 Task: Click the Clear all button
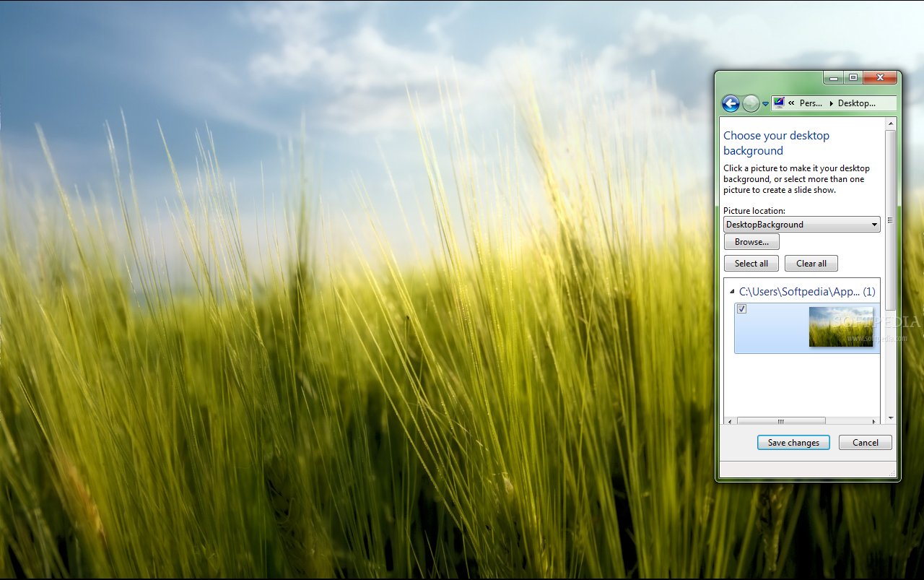point(811,264)
